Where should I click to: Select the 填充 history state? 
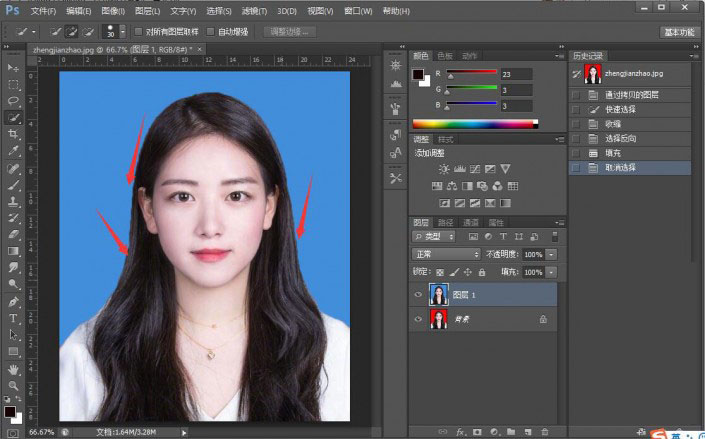(x=614, y=153)
